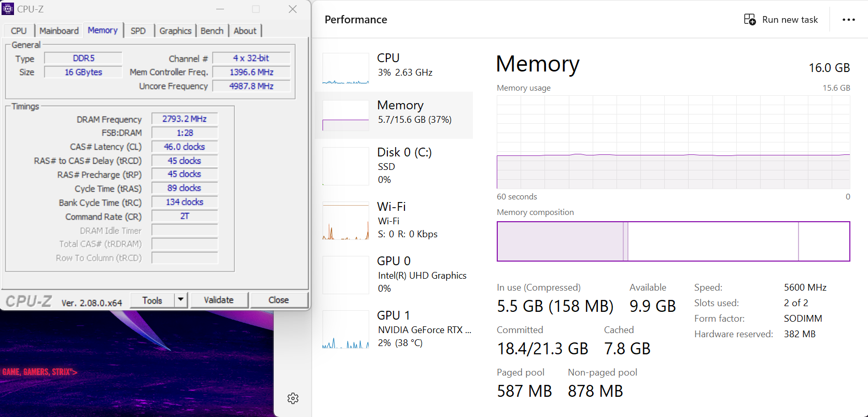Expand the Tools dropdown arrow

[x=180, y=300]
